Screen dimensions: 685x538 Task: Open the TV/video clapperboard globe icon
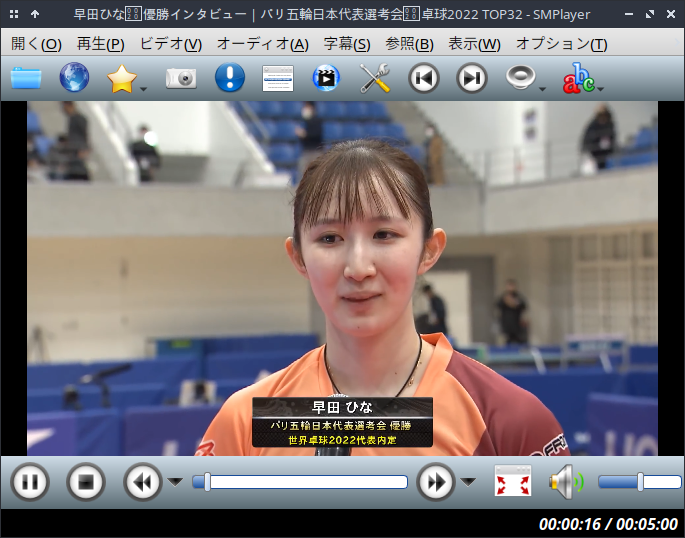coord(326,78)
